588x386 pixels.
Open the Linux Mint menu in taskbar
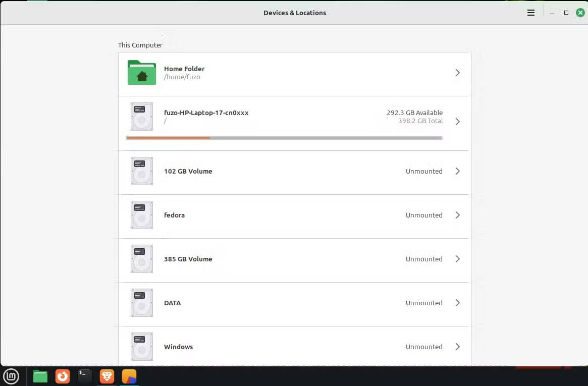pos(11,376)
